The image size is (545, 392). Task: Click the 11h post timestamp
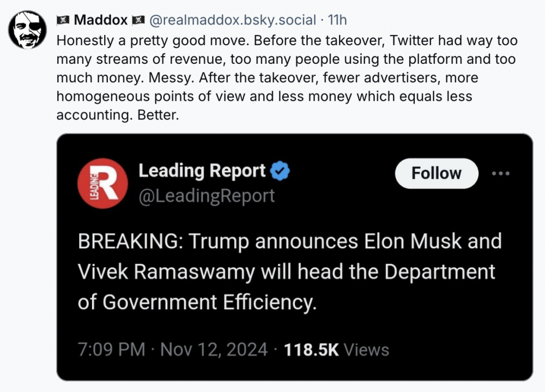click(x=337, y=21)
